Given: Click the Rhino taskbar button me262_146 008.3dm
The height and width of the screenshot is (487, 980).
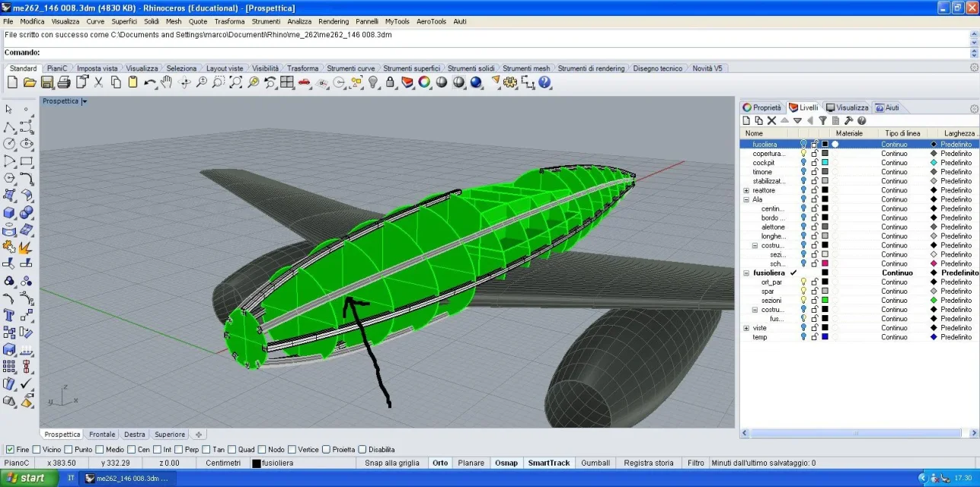Looking at the screenshot, I should pyautogui.click(x=128, y=478).
